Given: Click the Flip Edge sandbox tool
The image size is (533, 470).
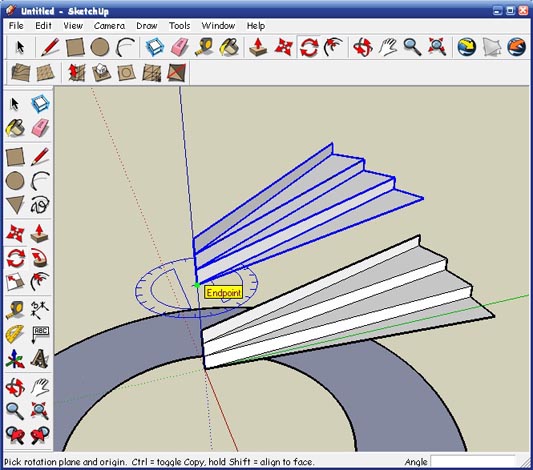Looking at the screenshot, I should (177, 72).
